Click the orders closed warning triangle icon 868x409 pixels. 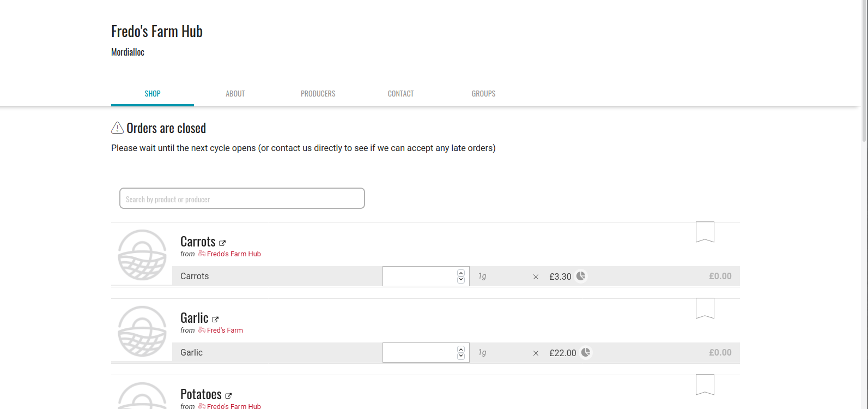117,128
